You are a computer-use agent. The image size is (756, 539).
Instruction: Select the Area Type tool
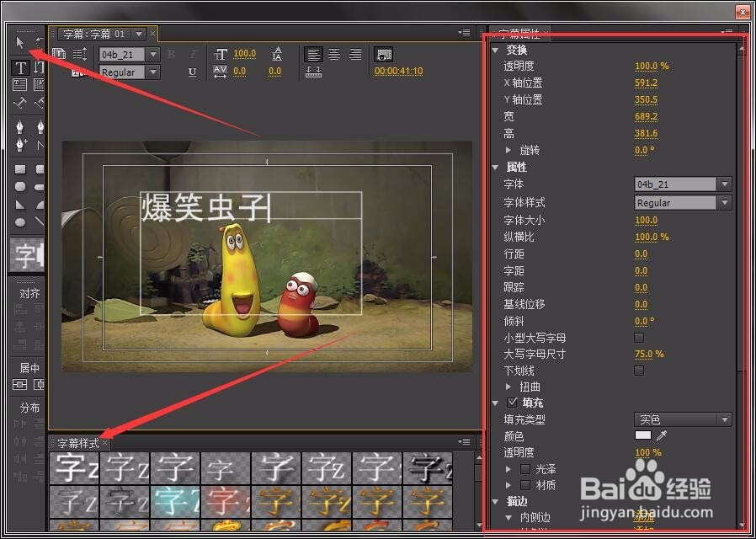[19, 85]
